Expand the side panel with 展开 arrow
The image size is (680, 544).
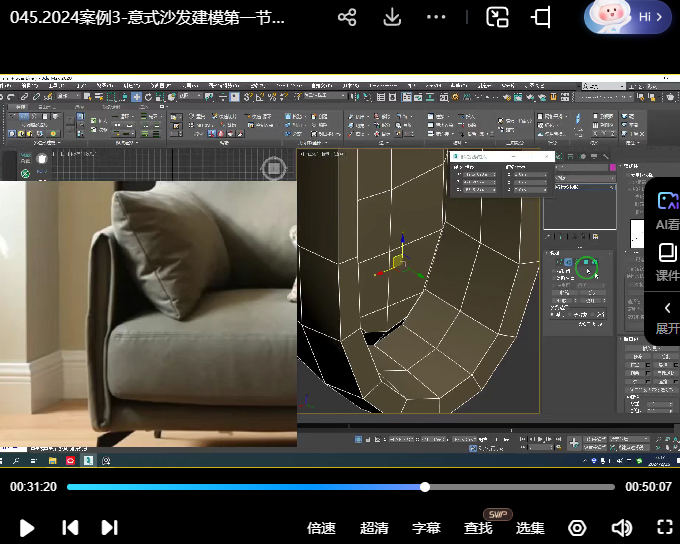click(x=667, y=316)
